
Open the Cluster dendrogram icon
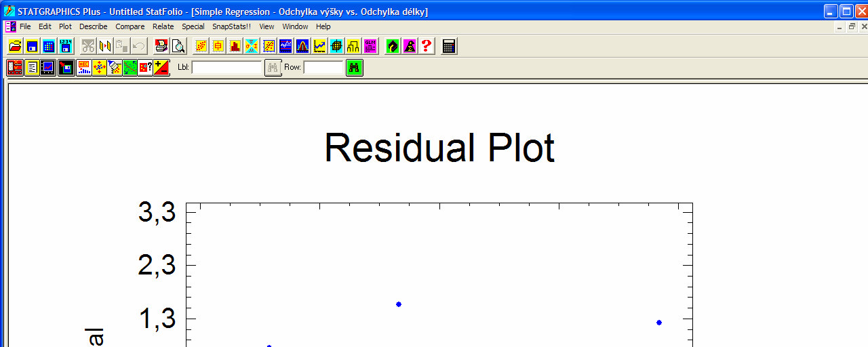coord(353,46)
